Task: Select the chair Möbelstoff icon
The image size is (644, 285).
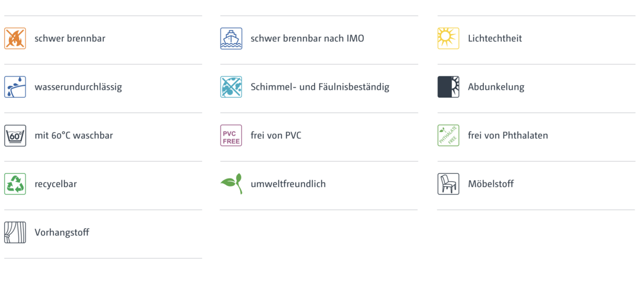Action: point(448,184)
